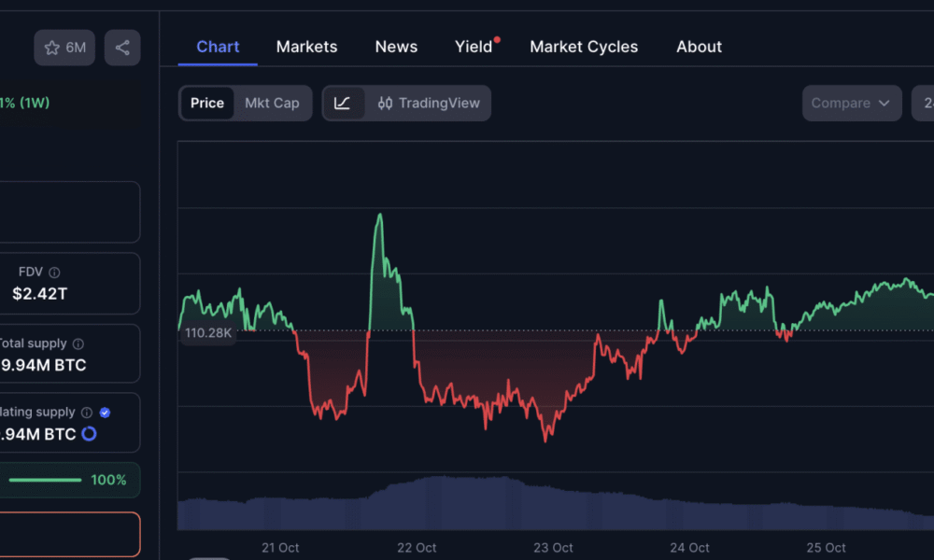Click the FDV info icon
This screenshot has width=934, height=560.
click(54, 273)
